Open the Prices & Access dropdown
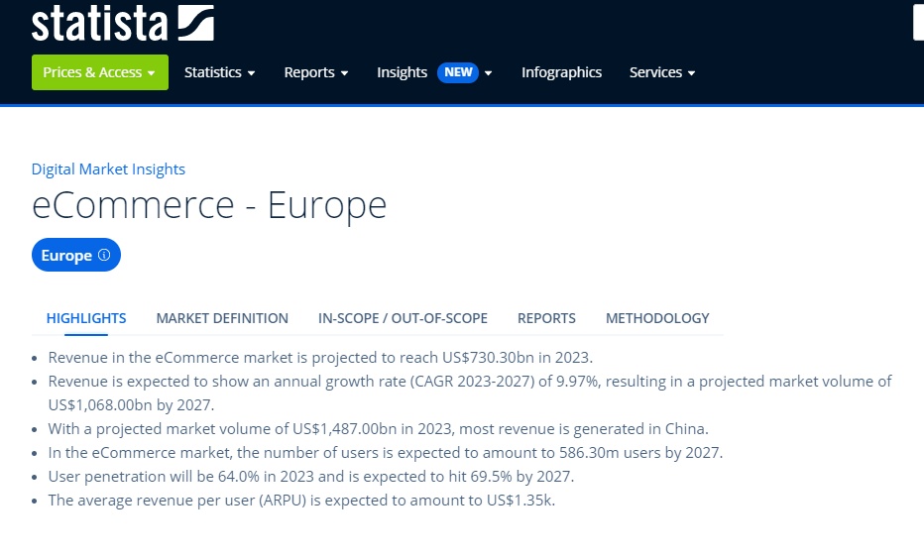This screenshot has width=924, height=560. pos(99,72)
